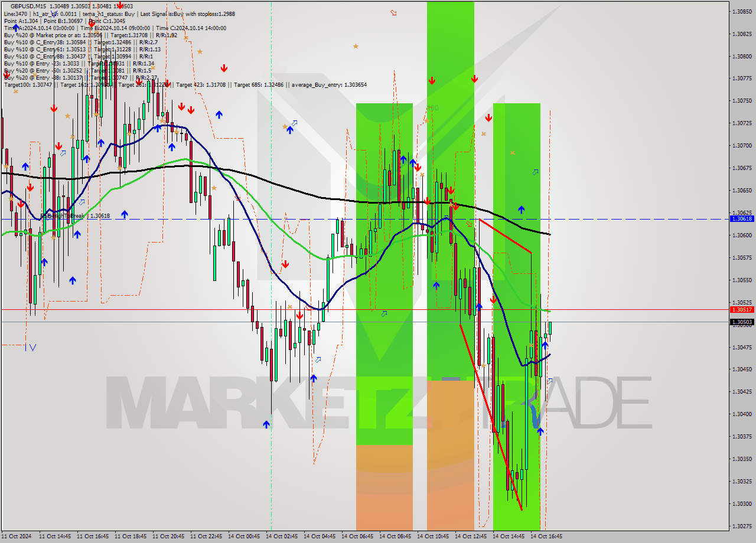This screenshot has height=543, width=756.
Task: Click the 1.30675 price axis label
Action: click(x=742, y=168)
